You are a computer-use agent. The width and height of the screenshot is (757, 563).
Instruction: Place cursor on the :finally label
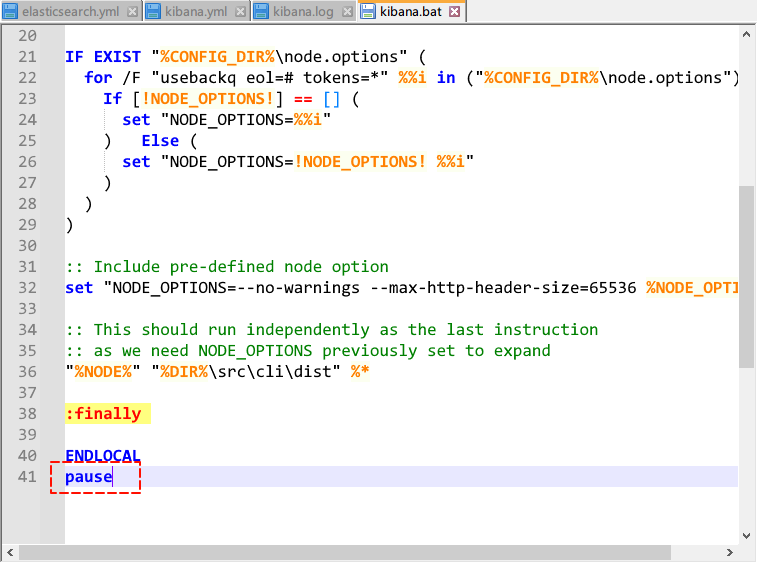(103, 413)
